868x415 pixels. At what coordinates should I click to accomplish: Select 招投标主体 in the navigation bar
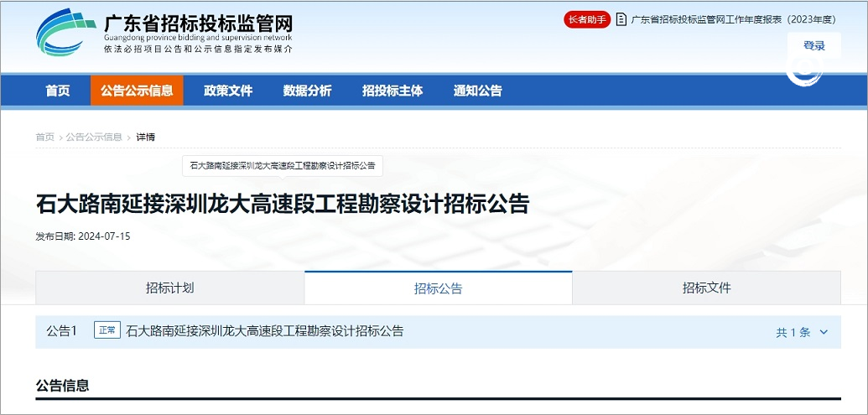pyautogui.click(x=392, y=91)
